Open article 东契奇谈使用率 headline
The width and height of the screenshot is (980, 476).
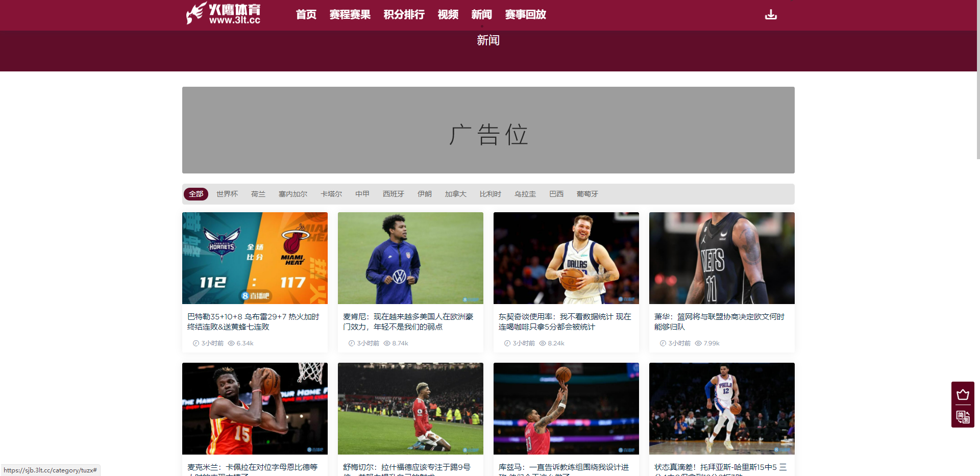point(565,322)
